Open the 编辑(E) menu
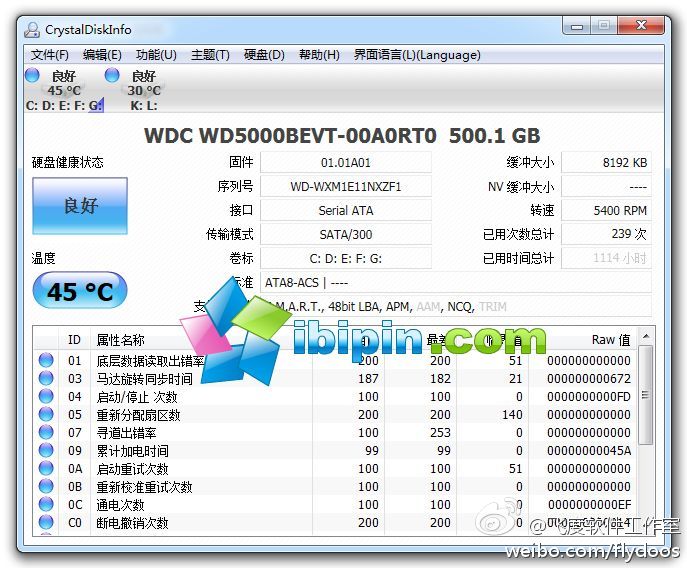Image resolution: width=687 pixels, height=568 pixels. [102, 55]
